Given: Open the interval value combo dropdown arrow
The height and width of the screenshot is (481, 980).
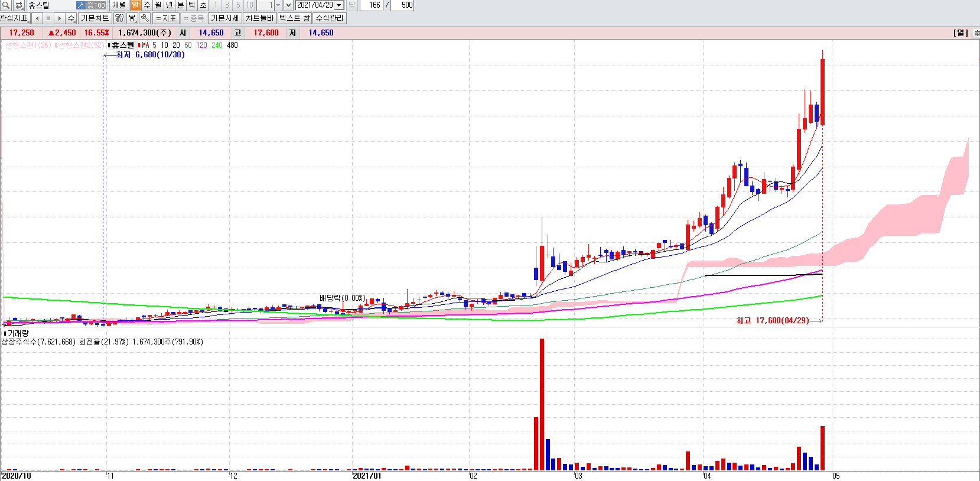Looking at the screenshot, I should 278,5.
